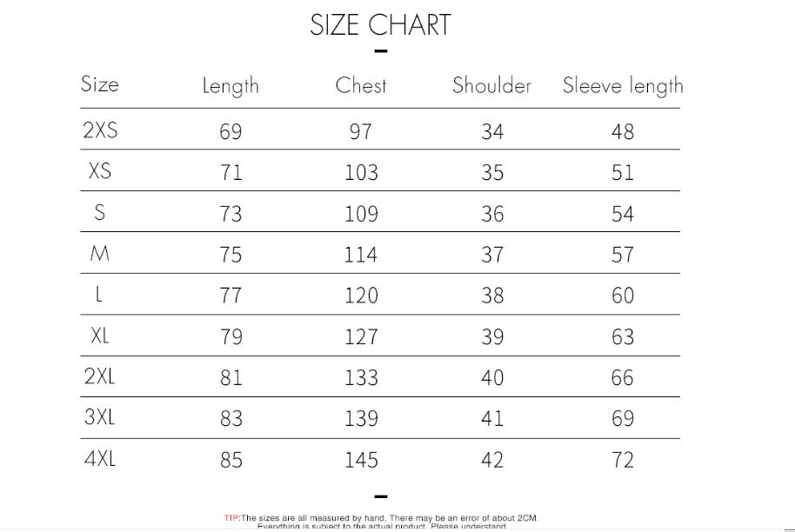The height and width of the screenshot is (532, 795).
Task: Select chest value 139 in 3XL row
Action: tap(361, 419)
